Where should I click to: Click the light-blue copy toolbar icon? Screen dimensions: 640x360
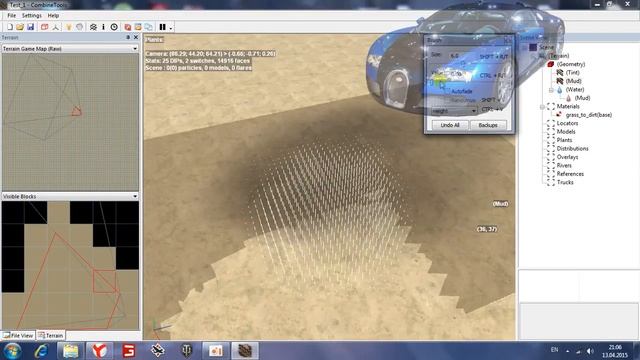(149, 27)
